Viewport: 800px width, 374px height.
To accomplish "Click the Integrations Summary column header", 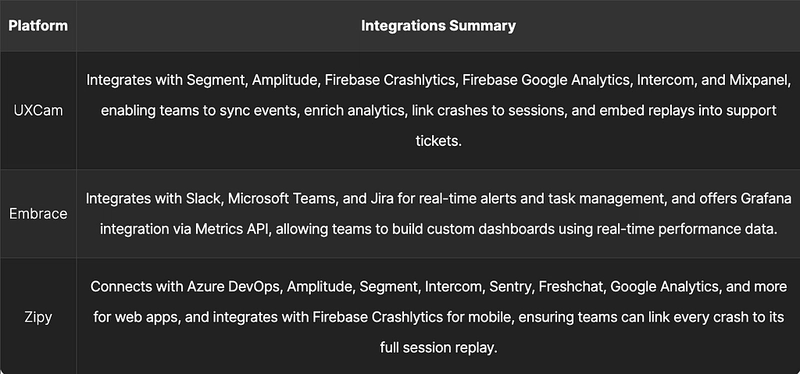I will coord(438,26).
